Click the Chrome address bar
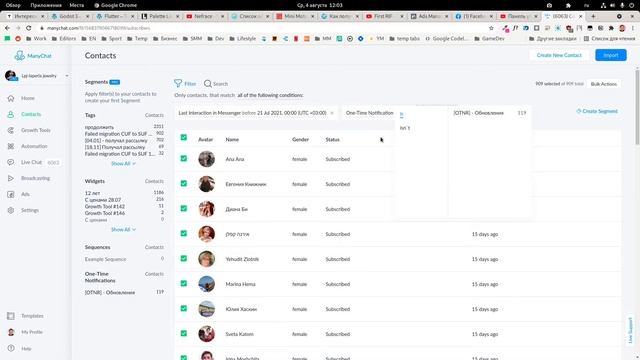The height and width of the screenshot is (360, 640). pos(261,28)
